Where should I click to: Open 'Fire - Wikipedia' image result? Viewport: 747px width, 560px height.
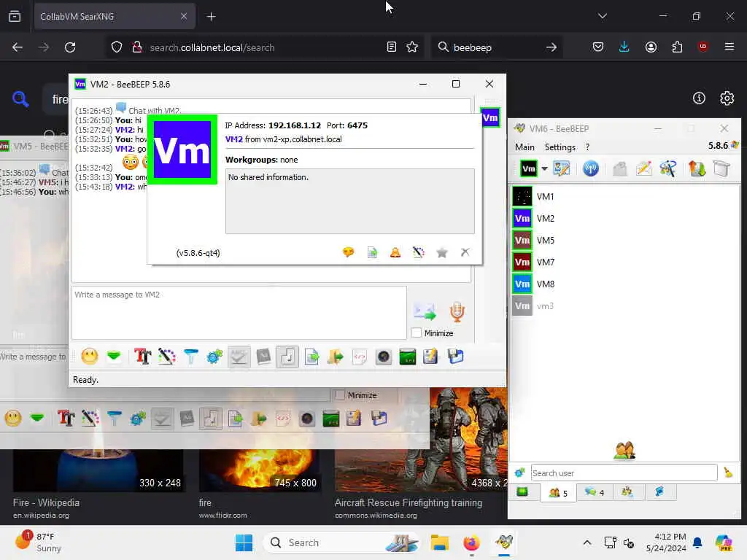pos(46,503)
